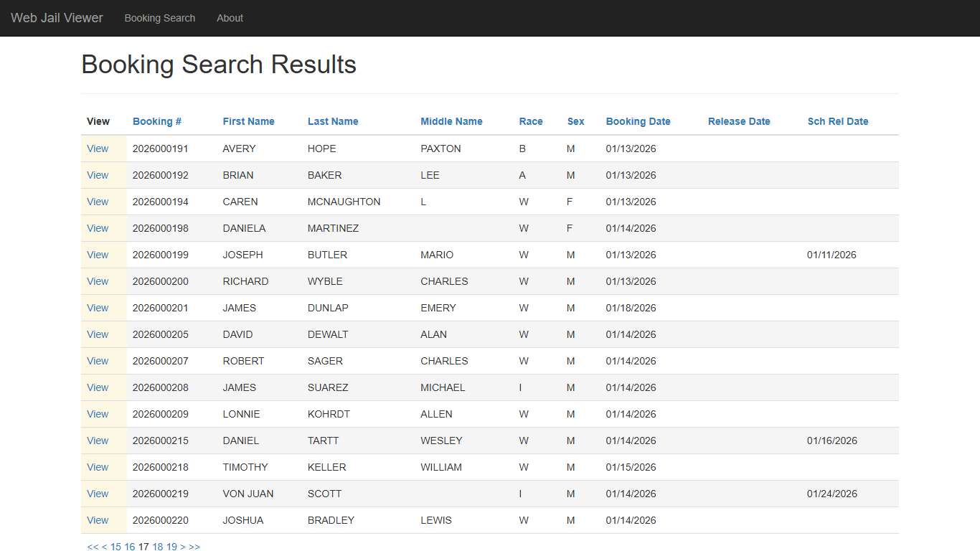Image resolution: width=980 pixels, height=551 pixels.
Task: Click the Web Jail Viewer brand link
Action: pyautogui.click(x=56, y=18)
